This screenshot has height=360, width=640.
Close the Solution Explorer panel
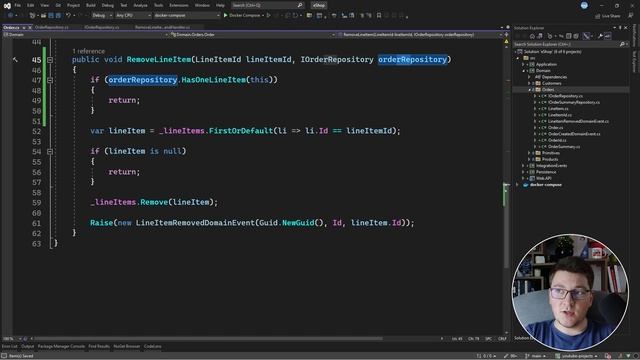(626, 28)
